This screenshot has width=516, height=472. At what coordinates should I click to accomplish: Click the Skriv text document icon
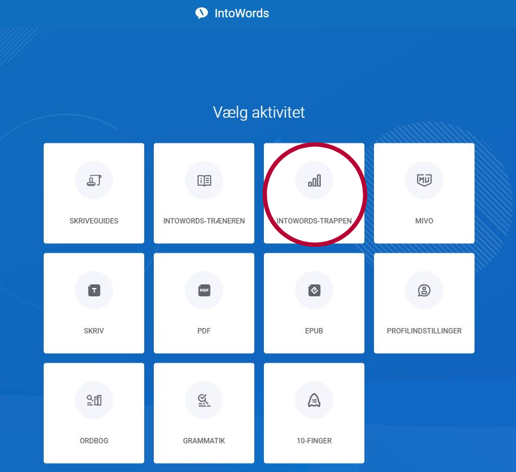[94, 290]
